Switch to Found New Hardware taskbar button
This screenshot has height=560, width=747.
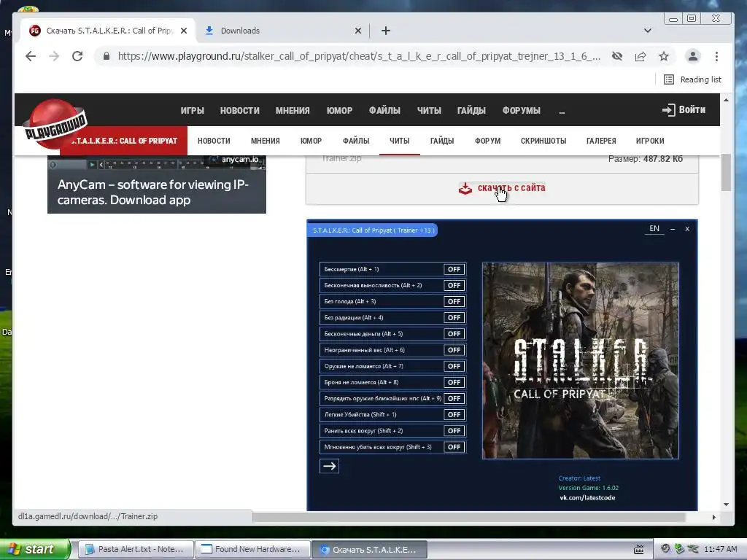click(252, 550)
